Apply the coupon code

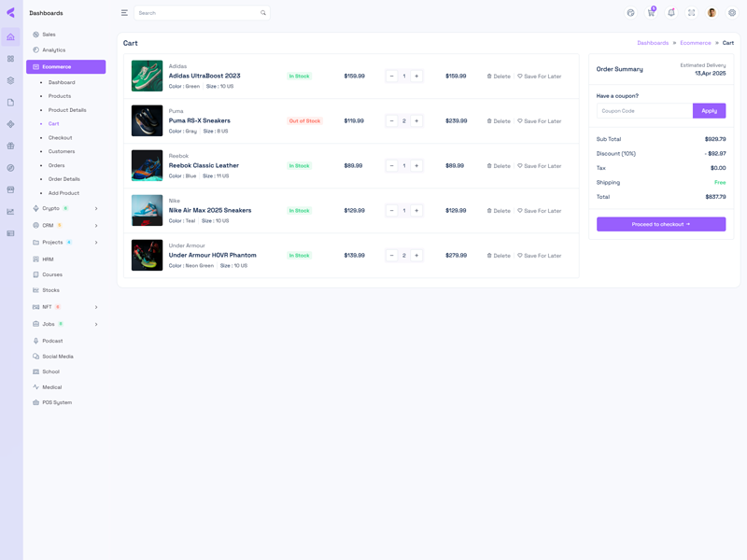pyautogui.click(x=709, y=110)
